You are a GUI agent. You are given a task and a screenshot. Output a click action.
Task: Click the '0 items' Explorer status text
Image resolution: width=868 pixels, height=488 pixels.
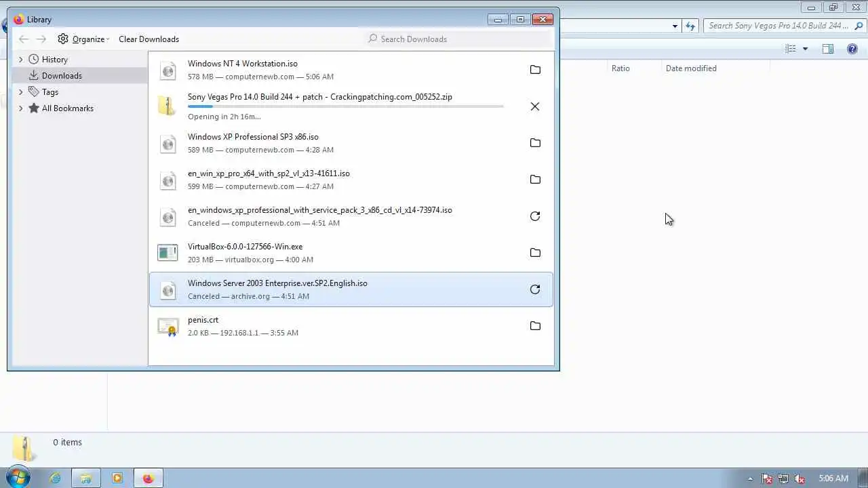pos(67,442)
